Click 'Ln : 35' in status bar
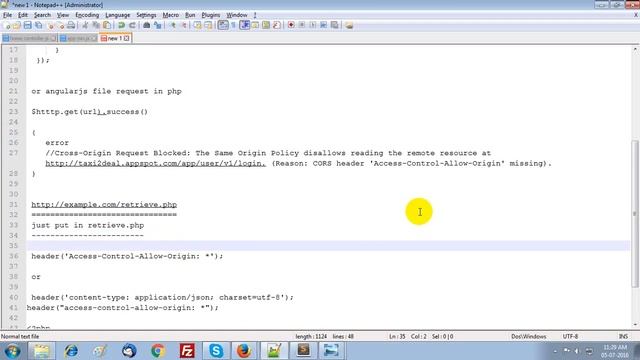This screenshot has height=360, width=640. click(397, 337)
